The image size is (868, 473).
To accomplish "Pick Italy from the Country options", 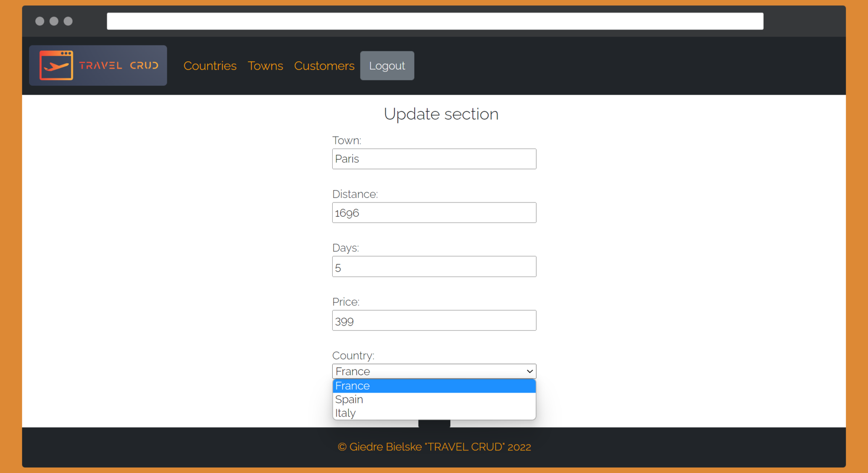I will tap(434, 413).
